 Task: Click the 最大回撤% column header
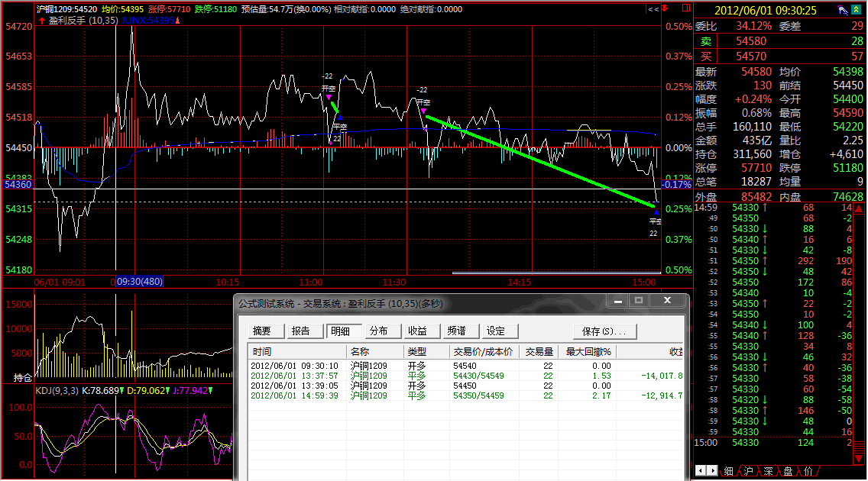click(x=589, y=352)
